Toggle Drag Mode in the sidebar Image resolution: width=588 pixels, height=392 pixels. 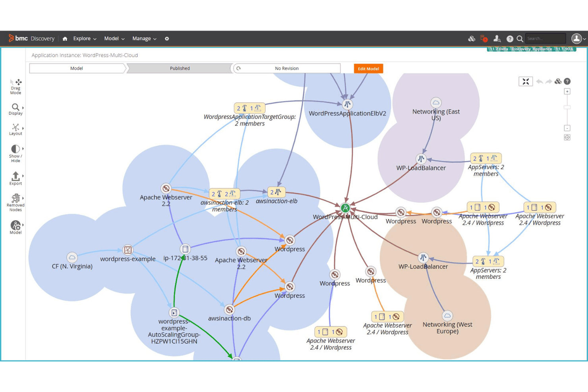[15, 87]
